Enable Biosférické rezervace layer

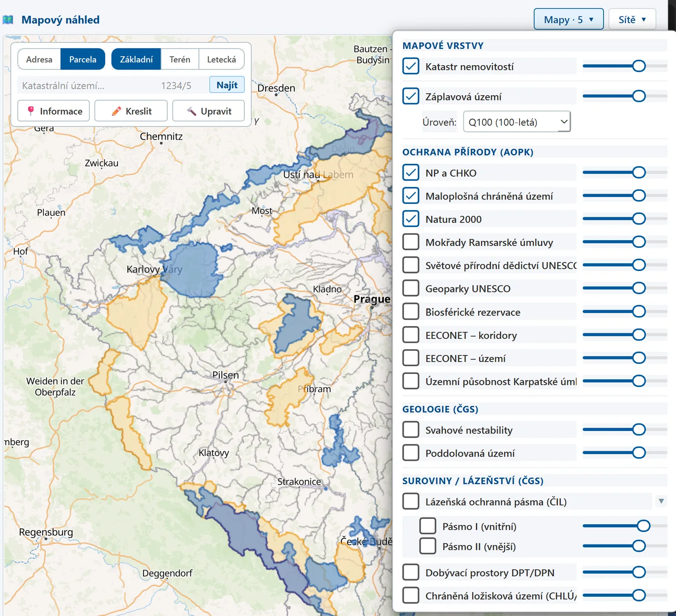click(x=411, y=312)
